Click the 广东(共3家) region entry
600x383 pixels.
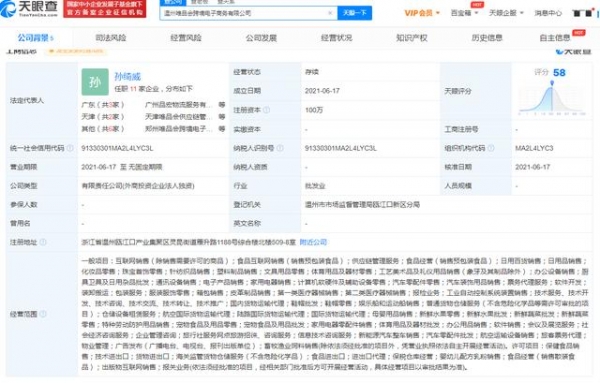(x=103, y=105)
